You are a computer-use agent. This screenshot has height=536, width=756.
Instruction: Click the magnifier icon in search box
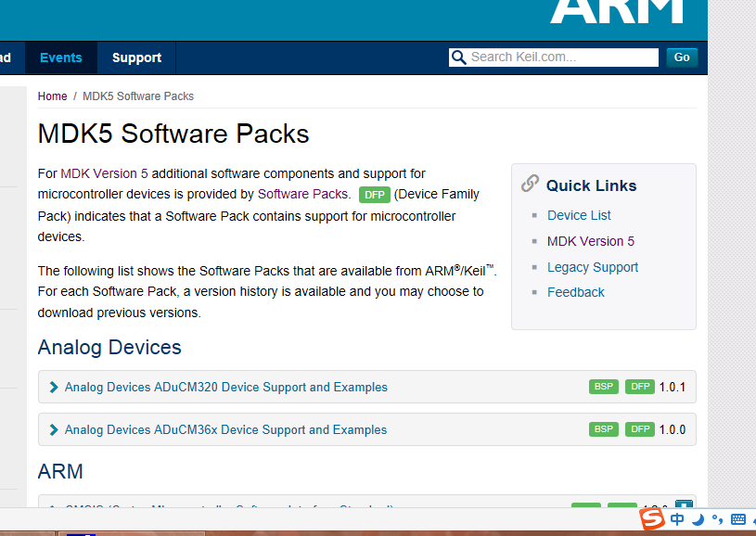click(458, 57)
